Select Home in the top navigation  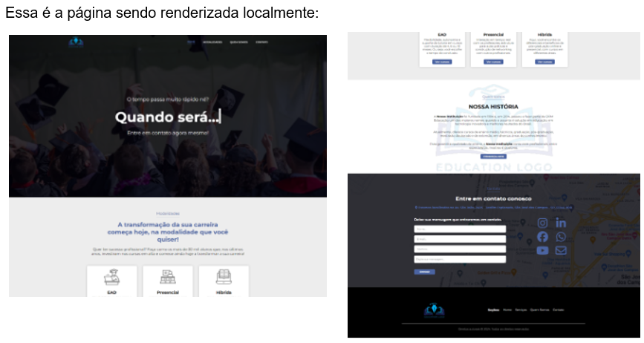(x=191, y=42)
